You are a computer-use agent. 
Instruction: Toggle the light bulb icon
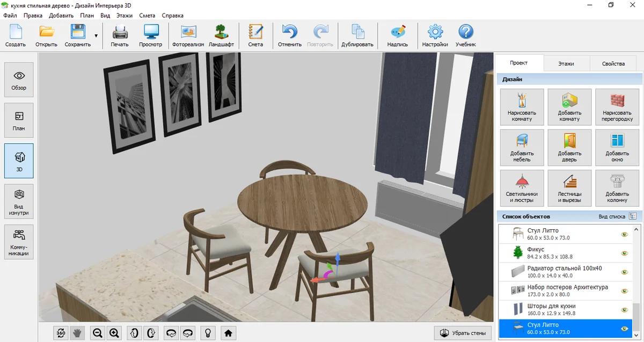point(207,333)
